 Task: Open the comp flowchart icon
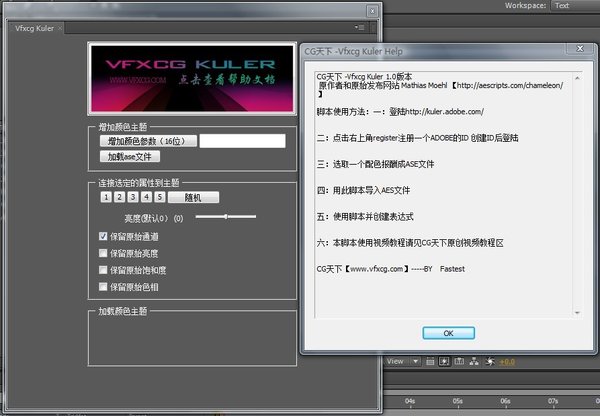click(474, 361)
